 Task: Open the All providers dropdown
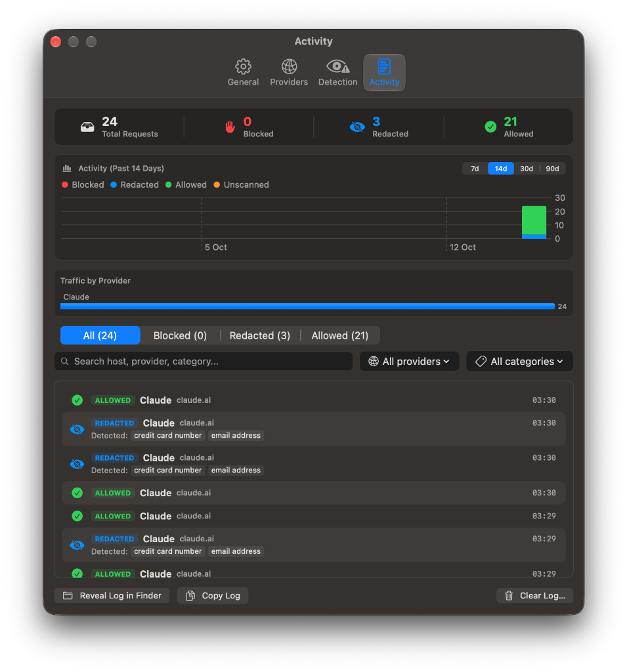409,362
